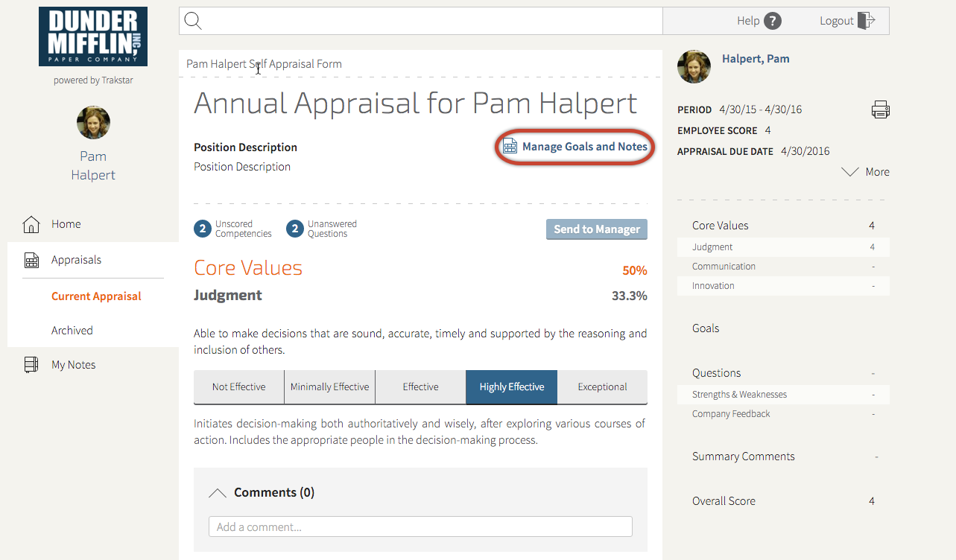Select the Exceptional rating
The width and height of the screenshot is (956, 560).
602,387
